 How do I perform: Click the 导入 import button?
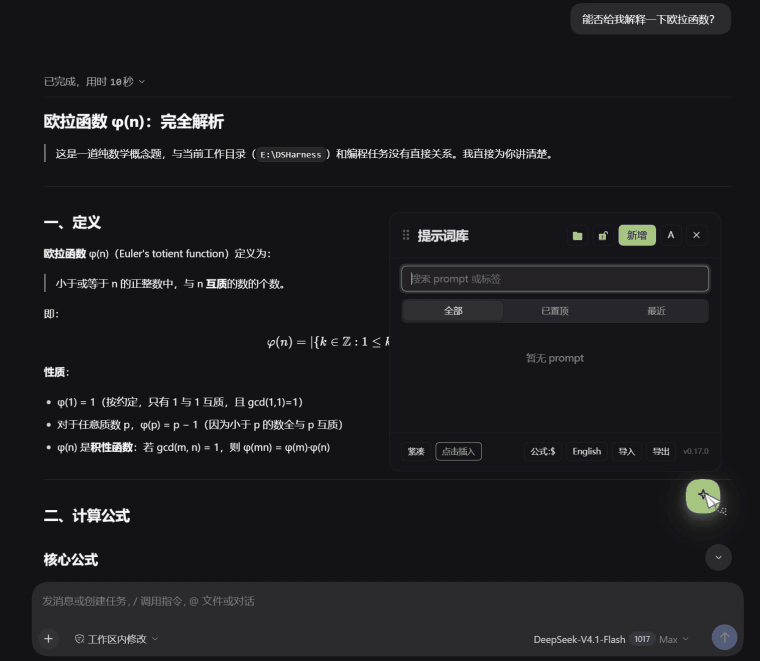(x=627, y=452)
